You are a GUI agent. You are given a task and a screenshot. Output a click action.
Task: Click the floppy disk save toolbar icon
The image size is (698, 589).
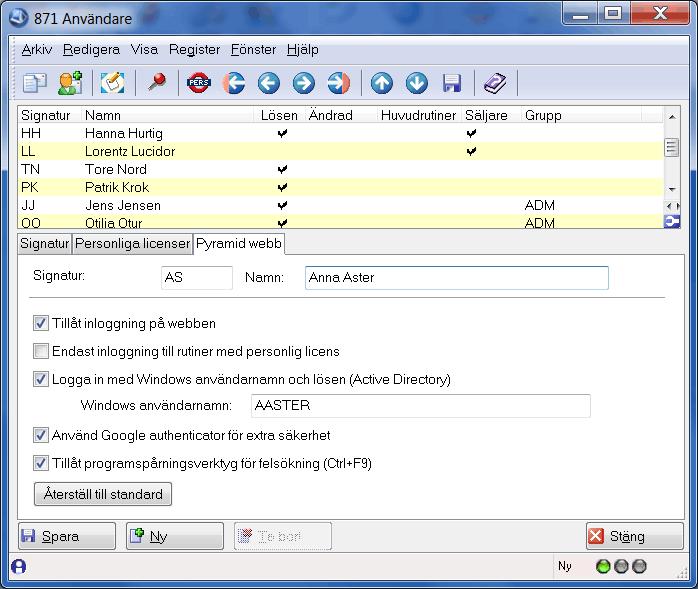452,83
